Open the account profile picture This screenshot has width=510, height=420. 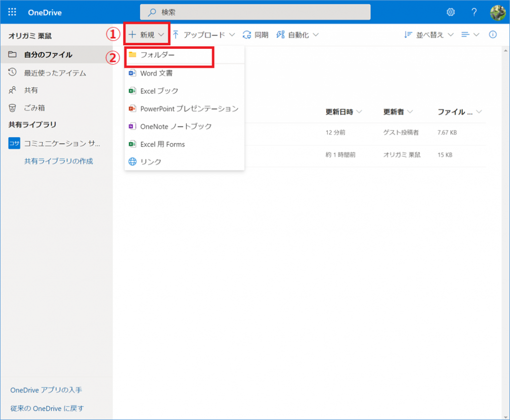point(498,12)
